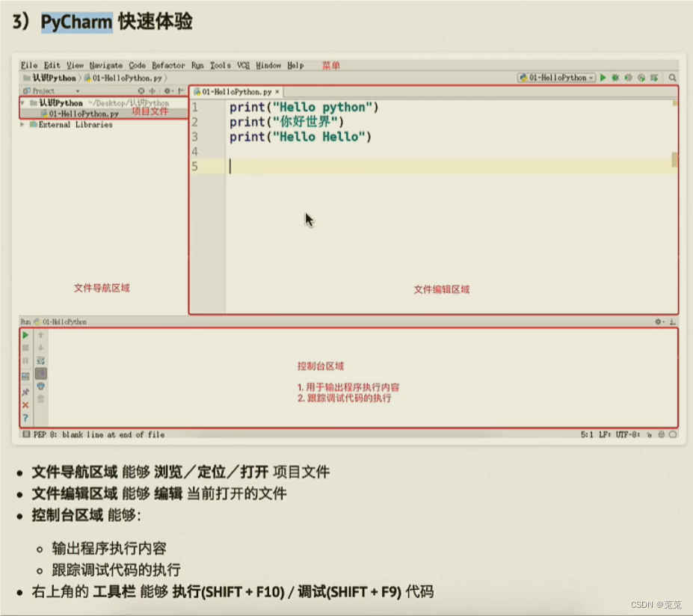Open the Run menu
The height and width of the screenshot is (616, 693).
(197, 65)
